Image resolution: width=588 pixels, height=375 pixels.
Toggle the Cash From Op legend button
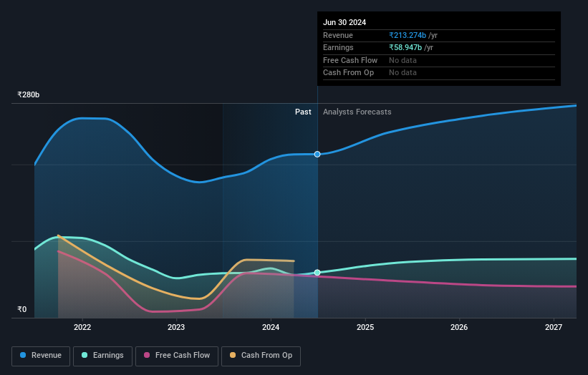tap(261, 356)
